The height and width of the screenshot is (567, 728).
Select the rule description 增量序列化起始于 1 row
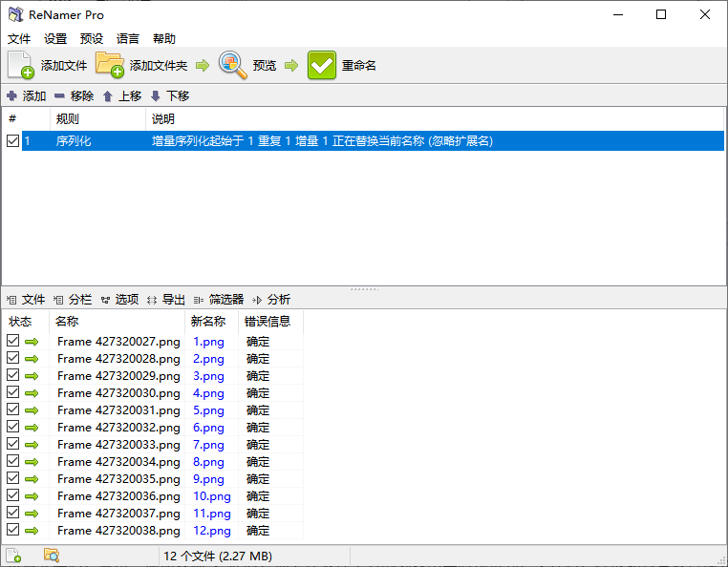(373, 140)
